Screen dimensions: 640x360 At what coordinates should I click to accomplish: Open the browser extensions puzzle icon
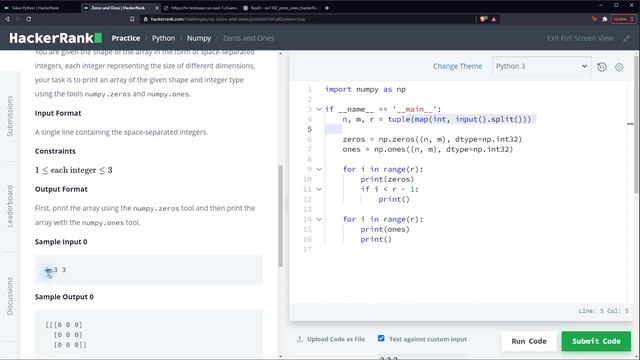[605, 19]
